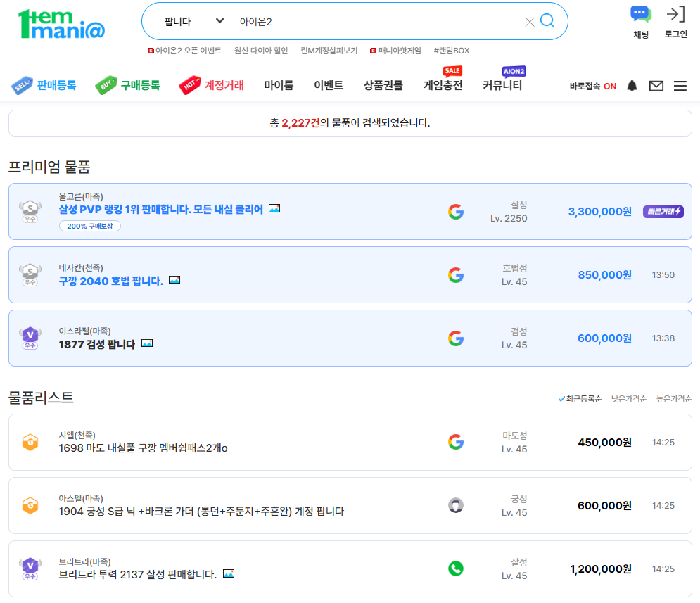Image resolution: width=700 pixels, height=603 pixels.
Task: Open notifications bell icon
Action: coord(632,86)
